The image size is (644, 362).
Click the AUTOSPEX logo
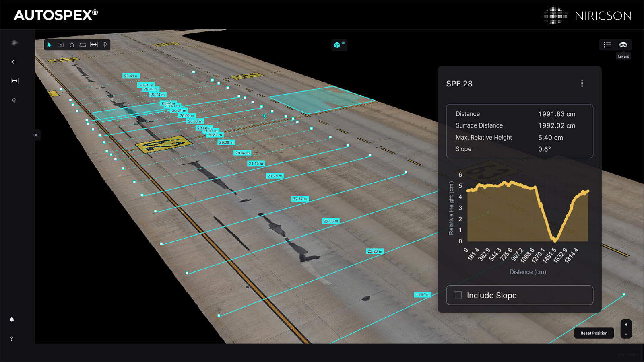pyautogui.click(x=56, y=15)
